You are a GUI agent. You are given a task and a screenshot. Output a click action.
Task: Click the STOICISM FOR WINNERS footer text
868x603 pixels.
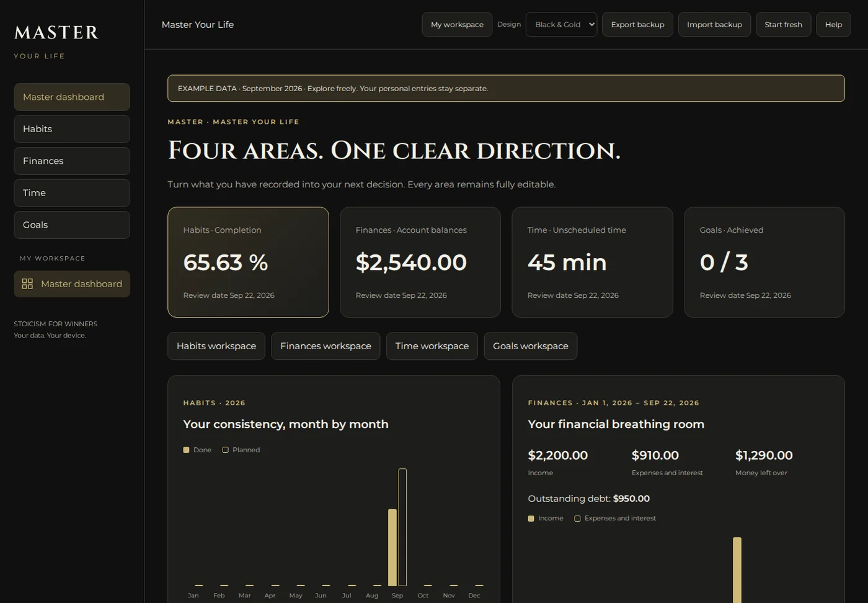pyautogui.click(x=56, y=324)
